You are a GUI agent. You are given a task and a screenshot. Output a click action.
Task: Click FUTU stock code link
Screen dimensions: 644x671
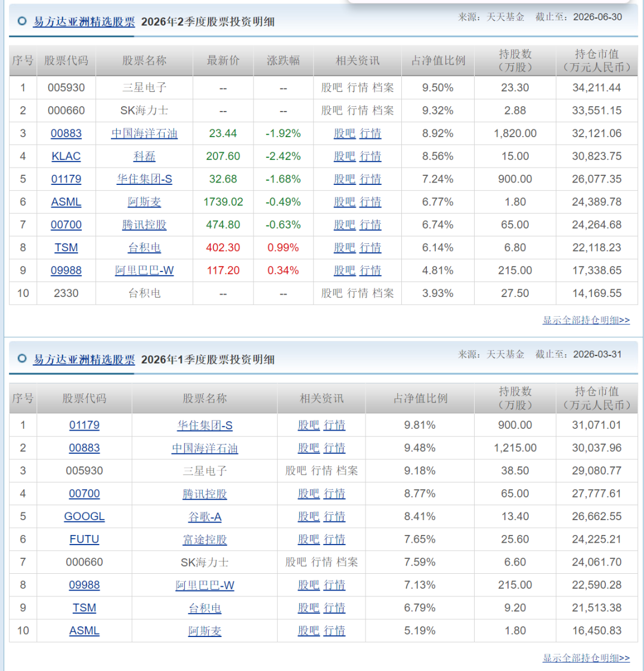(x=84, y=539)
